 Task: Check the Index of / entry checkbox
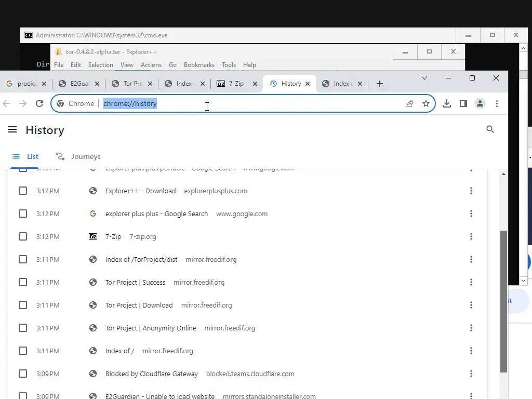(23, 351)
